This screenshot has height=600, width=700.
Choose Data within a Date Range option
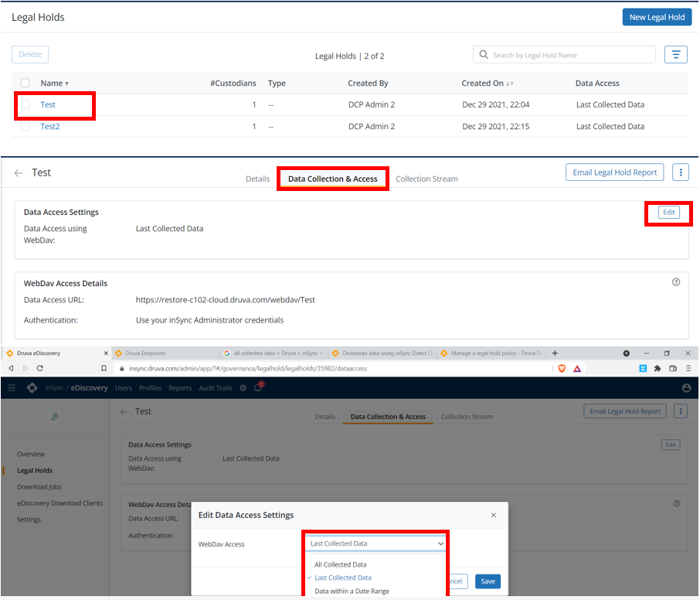tap(352, 591)
